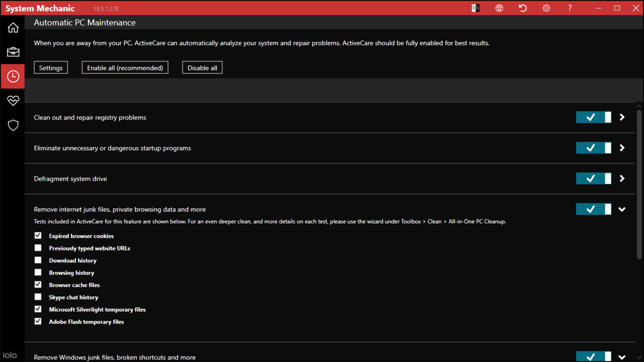Minimize the System Mechanic window

point(598,8)
